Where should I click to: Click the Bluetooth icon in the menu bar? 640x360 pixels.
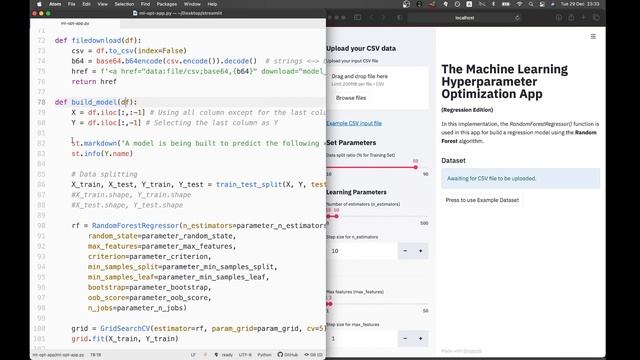point(493,4)
